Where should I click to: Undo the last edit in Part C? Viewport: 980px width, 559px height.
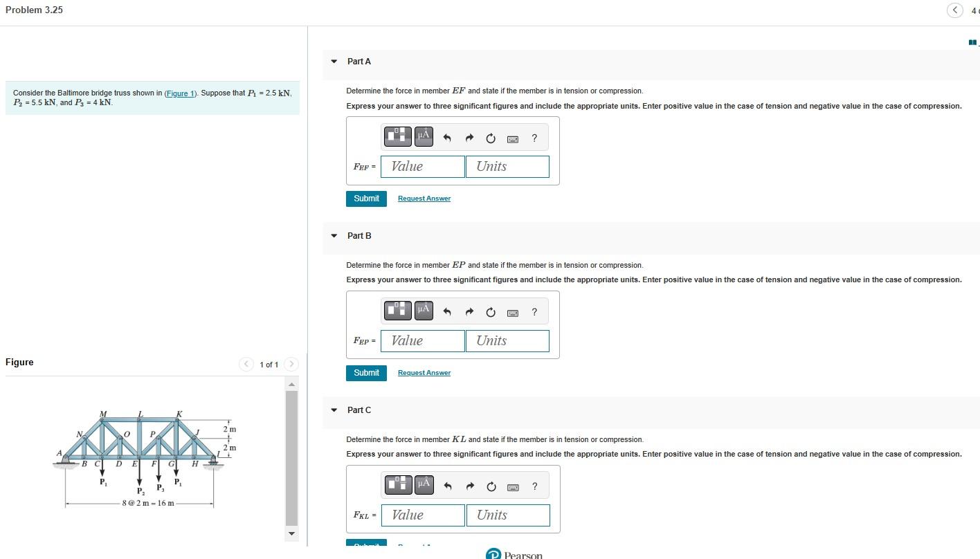[447, 487]
